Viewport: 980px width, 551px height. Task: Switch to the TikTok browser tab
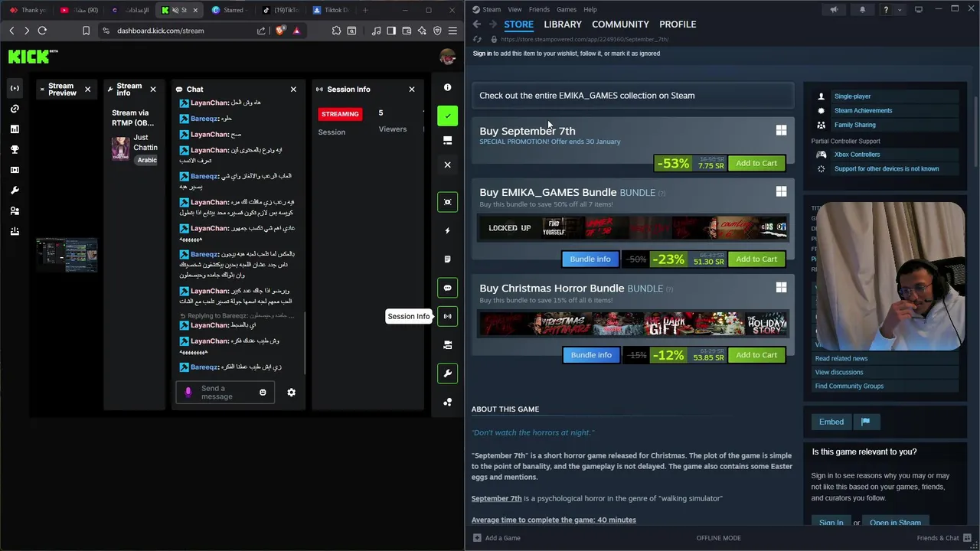[x=281, y=10]
